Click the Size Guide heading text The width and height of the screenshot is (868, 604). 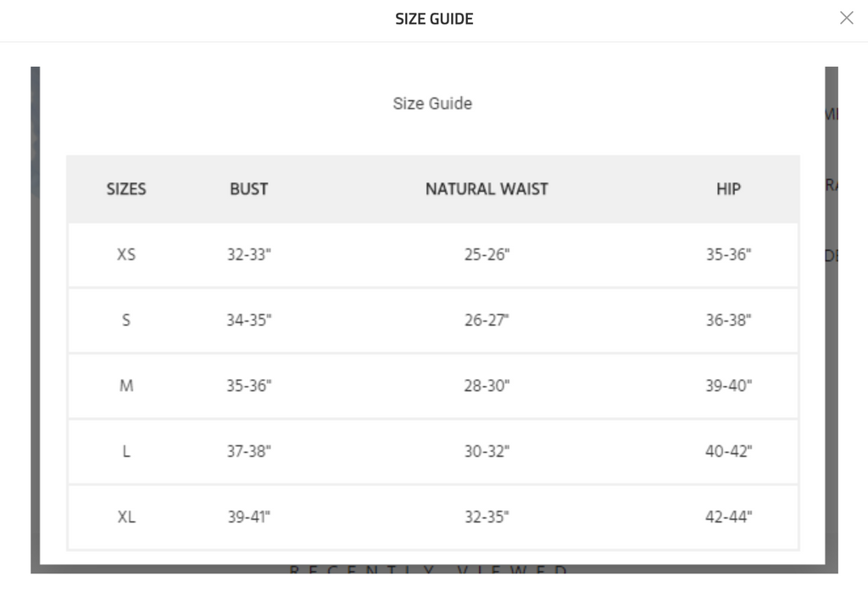click(x=432, y=103)
